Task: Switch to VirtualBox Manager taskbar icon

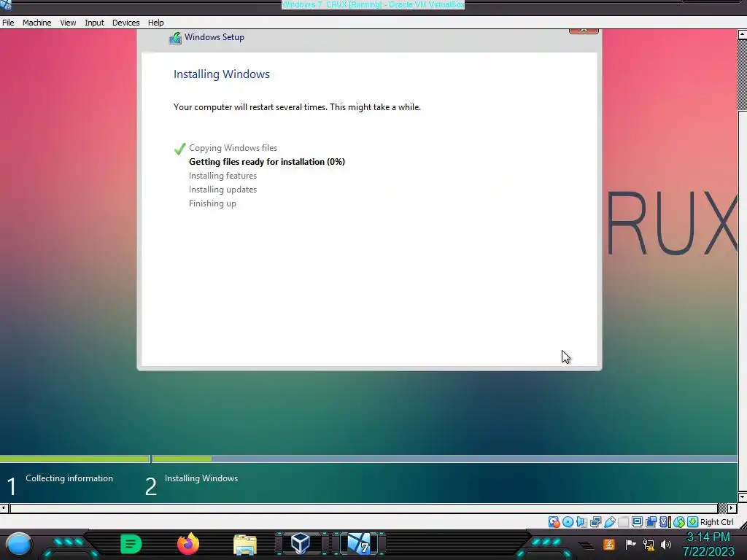Action: pyautogui.click(x=301, y=544)
